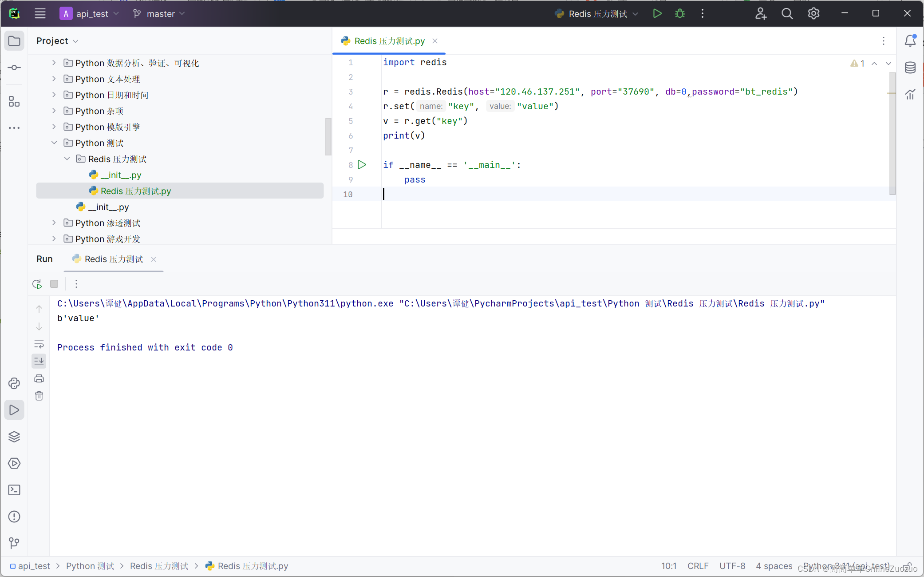
Task: Open the Notifications bell
Action: coord(910,41)
